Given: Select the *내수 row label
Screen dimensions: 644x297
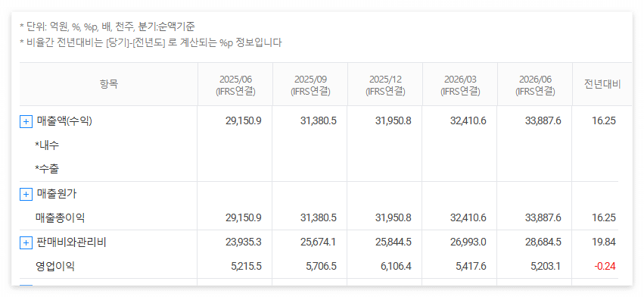Looking at the screenshot, I should [x=47, y=145].
